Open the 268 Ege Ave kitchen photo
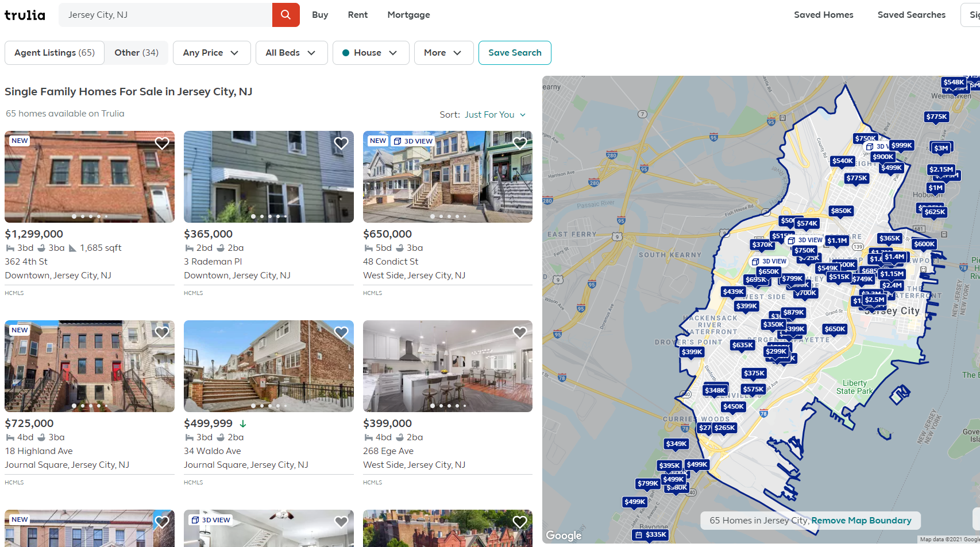980x547 pixels. 447,366
